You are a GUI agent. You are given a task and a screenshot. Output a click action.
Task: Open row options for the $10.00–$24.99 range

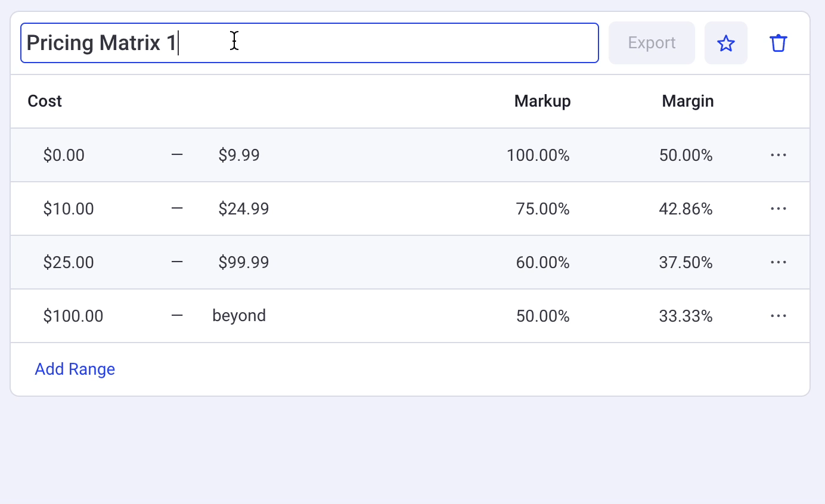tap(779, 209)
